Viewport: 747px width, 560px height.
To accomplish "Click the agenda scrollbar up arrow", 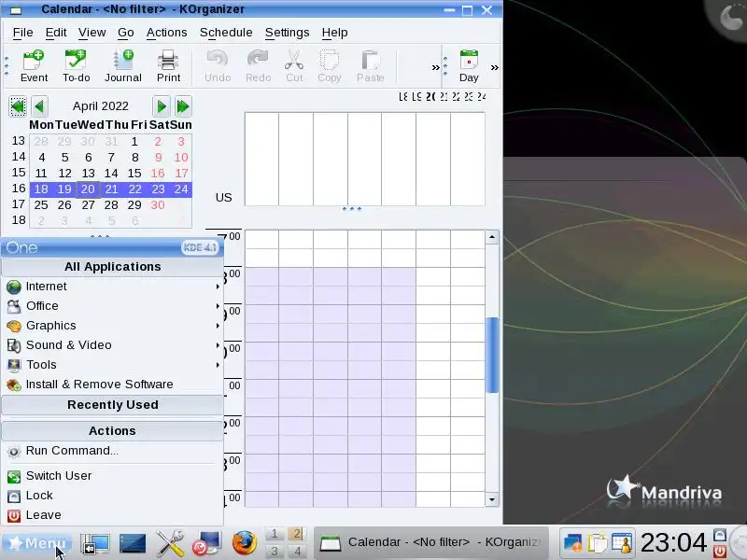I will (x=492, y=237).
